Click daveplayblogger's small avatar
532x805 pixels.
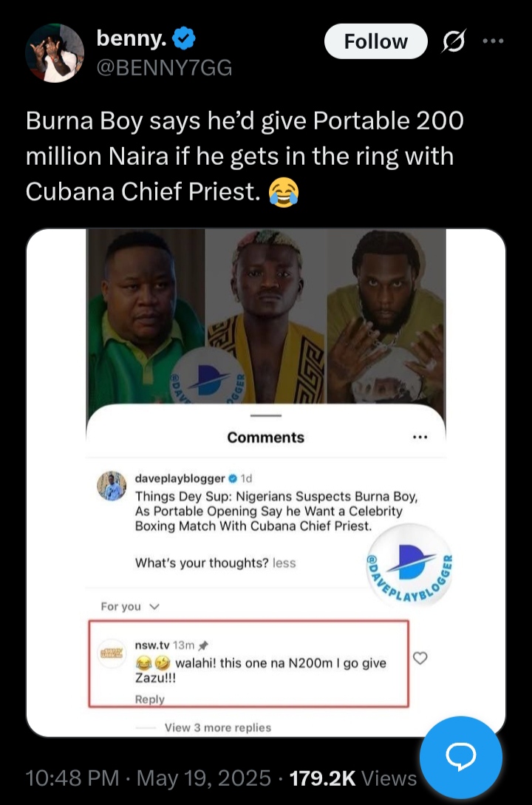coord(112,486)
